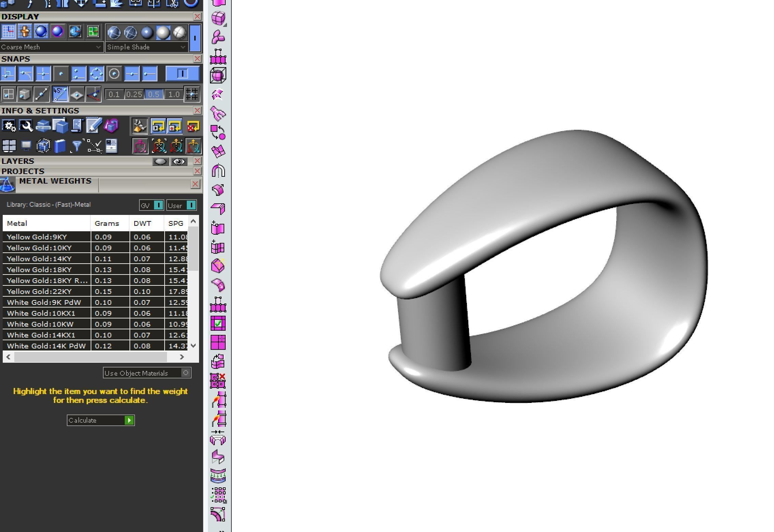
Task: Select the Y-shaped pipe branch tool
Action: (x=218, y=113)
